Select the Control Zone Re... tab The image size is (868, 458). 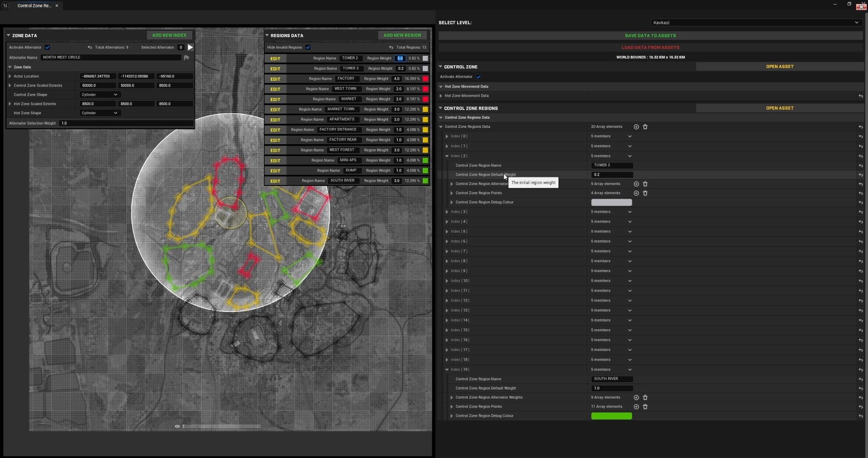pyautogui.click(x=34, y=6)
